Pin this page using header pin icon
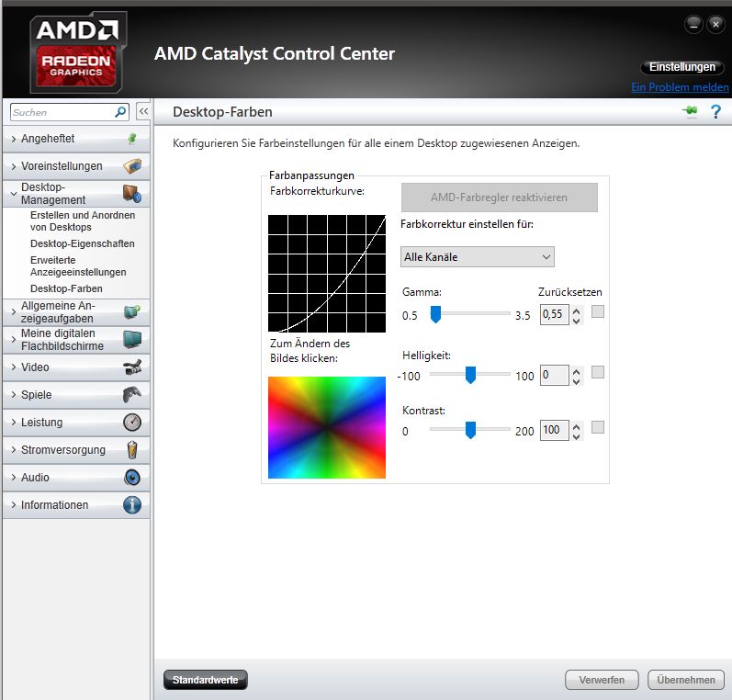 (x=690, y=111)
